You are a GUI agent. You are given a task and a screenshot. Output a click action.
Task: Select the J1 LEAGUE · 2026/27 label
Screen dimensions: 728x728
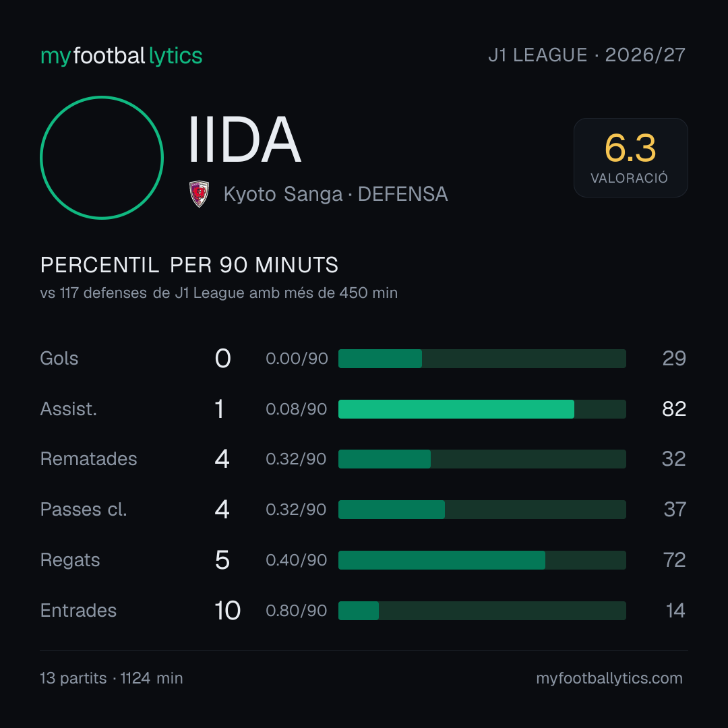(x=587, y=55)
